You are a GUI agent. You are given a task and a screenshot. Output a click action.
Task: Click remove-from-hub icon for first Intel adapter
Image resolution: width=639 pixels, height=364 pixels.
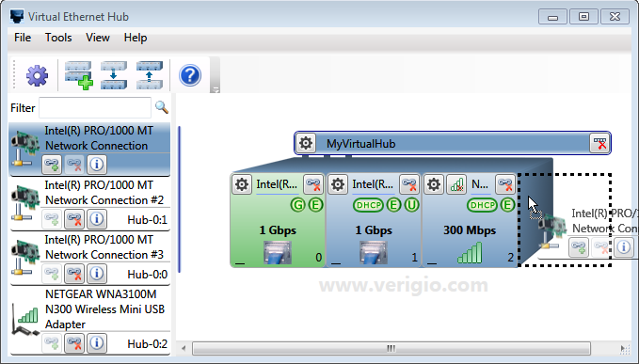(x=74, y=165)
